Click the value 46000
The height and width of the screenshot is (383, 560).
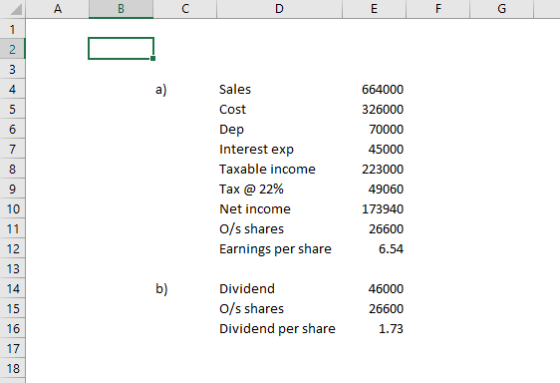(386, 289)
